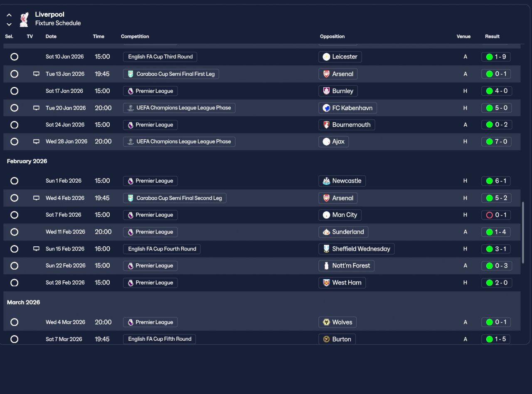Click the Leicester club crest icon
The image size is (532, 394).
[327, 57]
